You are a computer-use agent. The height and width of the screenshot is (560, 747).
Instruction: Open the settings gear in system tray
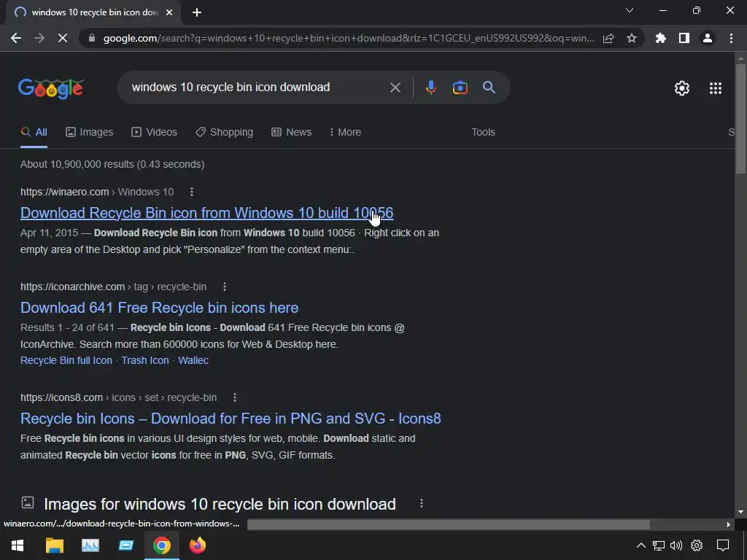tap(697, 545)
